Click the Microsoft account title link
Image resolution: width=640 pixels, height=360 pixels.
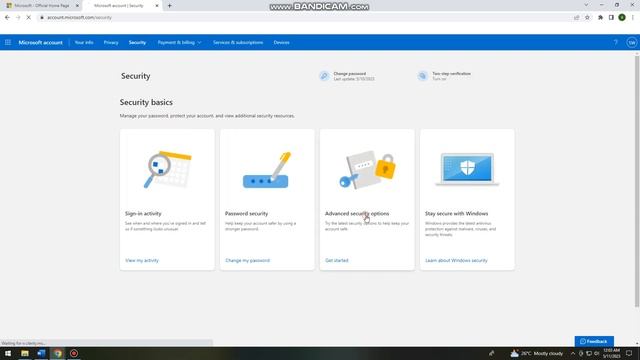pyautogui.click(x=40, y=42)
